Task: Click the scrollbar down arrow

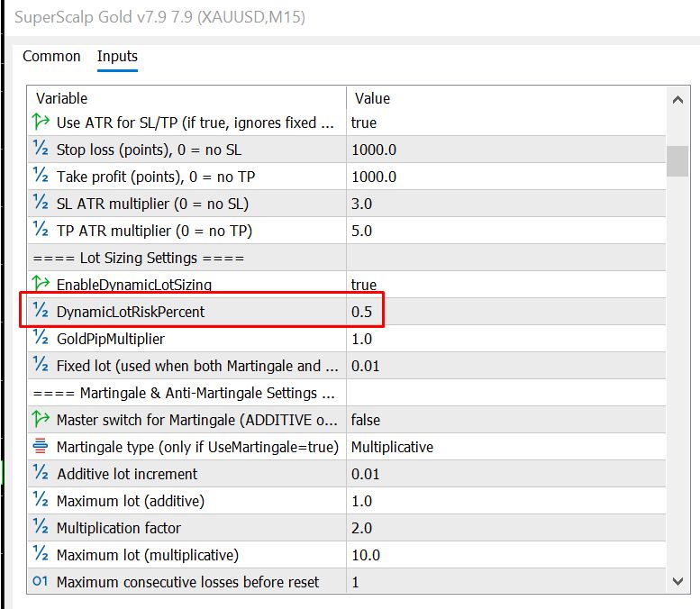Action: coord(677,581)
